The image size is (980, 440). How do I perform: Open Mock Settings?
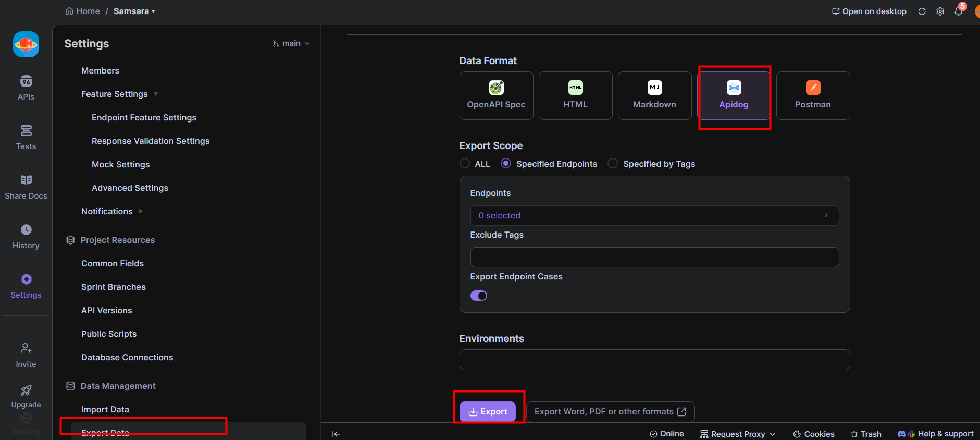click(120, 164)
